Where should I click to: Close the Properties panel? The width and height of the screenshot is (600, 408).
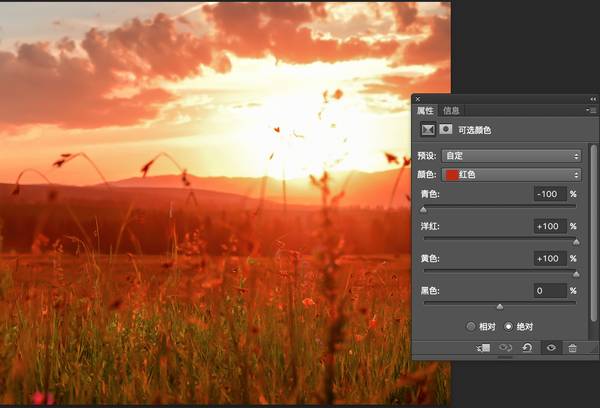pyautogui.click(x=418, y=99)
